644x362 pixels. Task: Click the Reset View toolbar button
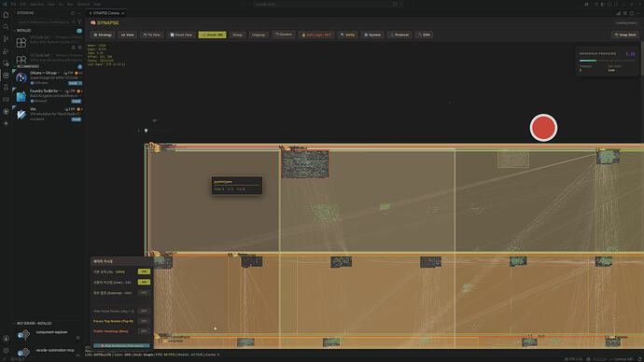181,35
